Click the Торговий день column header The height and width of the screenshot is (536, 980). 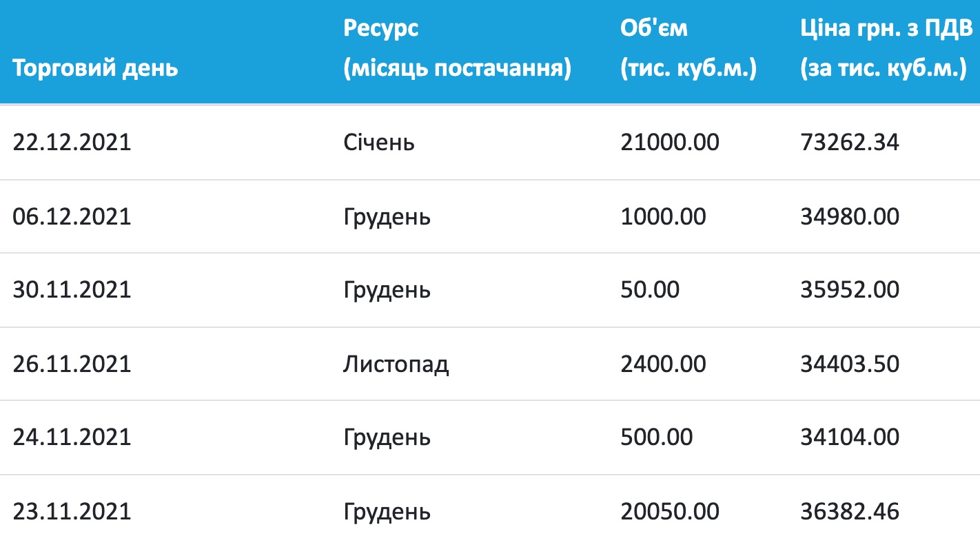click(x=96, y=69)
